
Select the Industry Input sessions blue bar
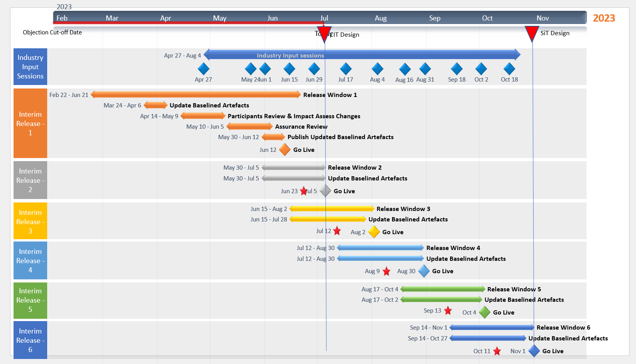361,55
